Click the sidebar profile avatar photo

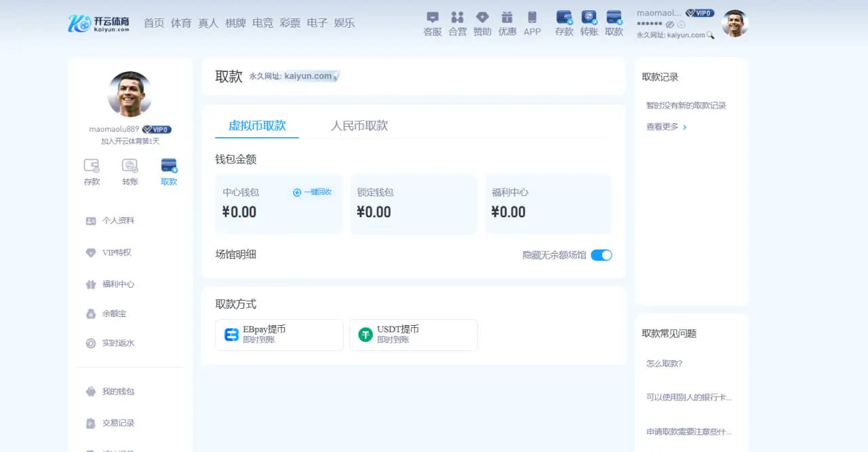130,94
